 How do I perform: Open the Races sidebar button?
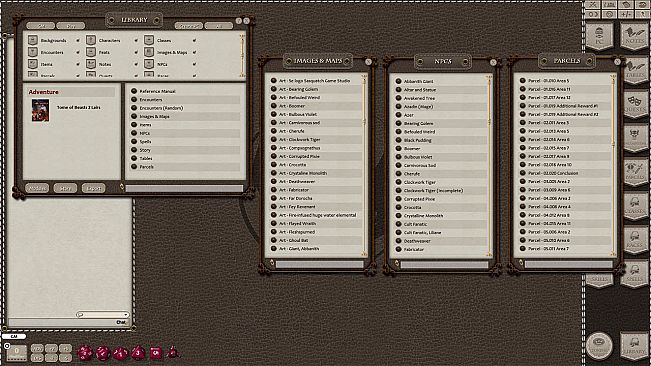(x=635, y=240)
